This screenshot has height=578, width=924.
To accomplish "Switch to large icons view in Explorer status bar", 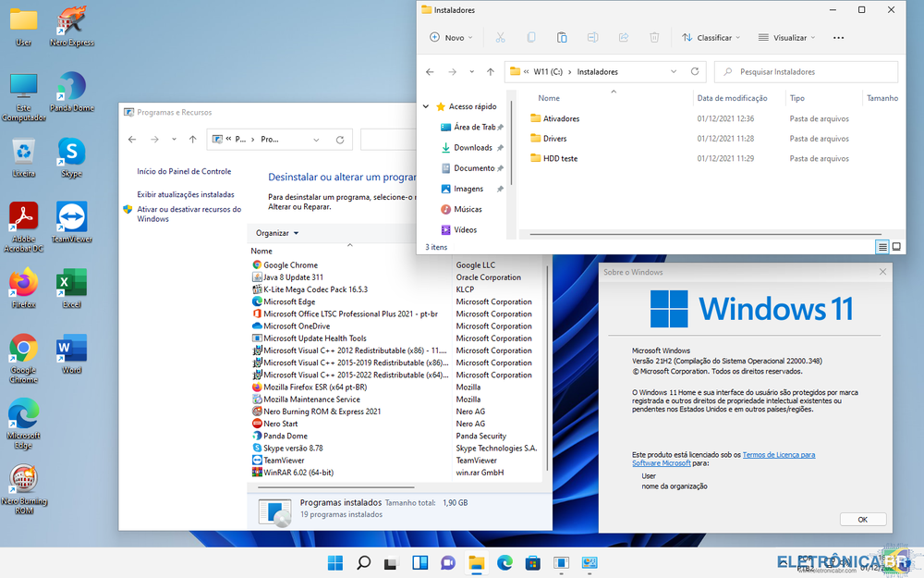I will (x=896, y=247).
